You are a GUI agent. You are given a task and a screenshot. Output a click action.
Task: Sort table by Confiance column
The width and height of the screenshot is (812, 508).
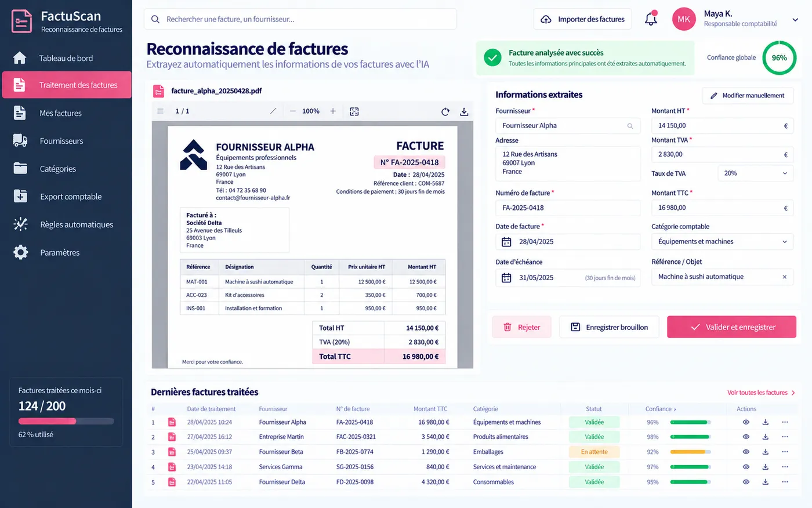pos(661,409)
